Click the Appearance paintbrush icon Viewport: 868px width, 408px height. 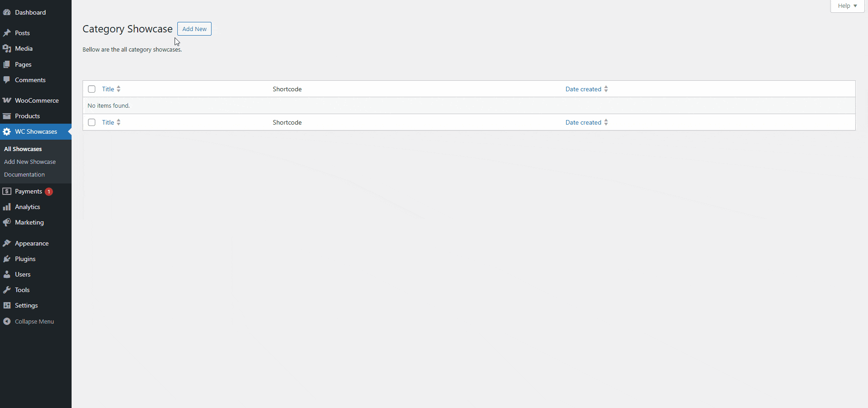[x=7, y=243]
